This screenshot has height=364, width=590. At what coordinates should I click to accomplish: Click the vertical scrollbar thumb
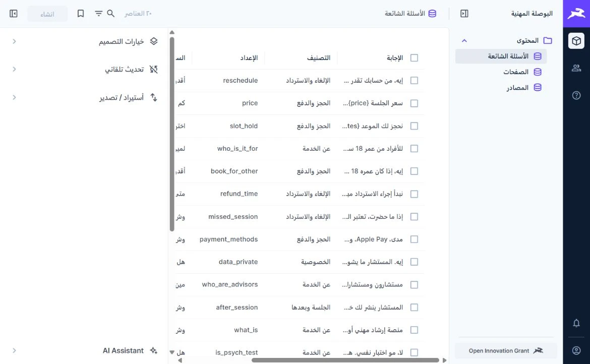(x=172, y=134)
